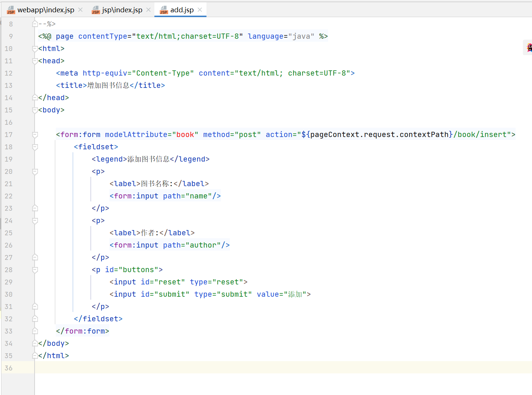The width and height of the screenshot is (532, 395).
Task: Collapse the head tag fold on line 11
Action: [35, 61]
